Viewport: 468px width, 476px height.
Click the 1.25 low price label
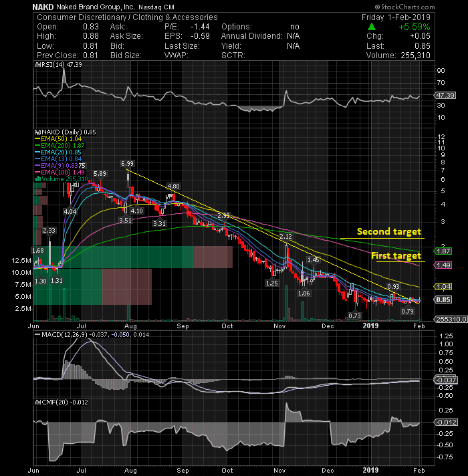point(271,283)
